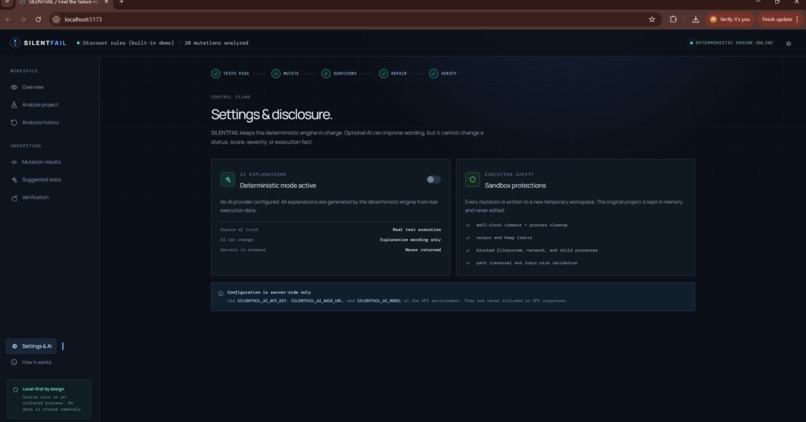Open a new browser tab

click(121, 2)
